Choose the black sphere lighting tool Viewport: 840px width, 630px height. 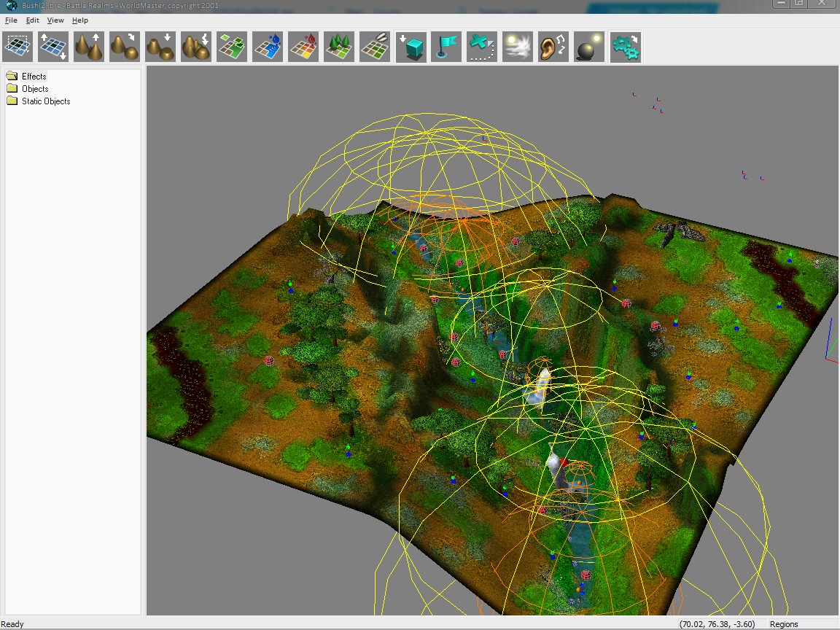pos(589,47)
